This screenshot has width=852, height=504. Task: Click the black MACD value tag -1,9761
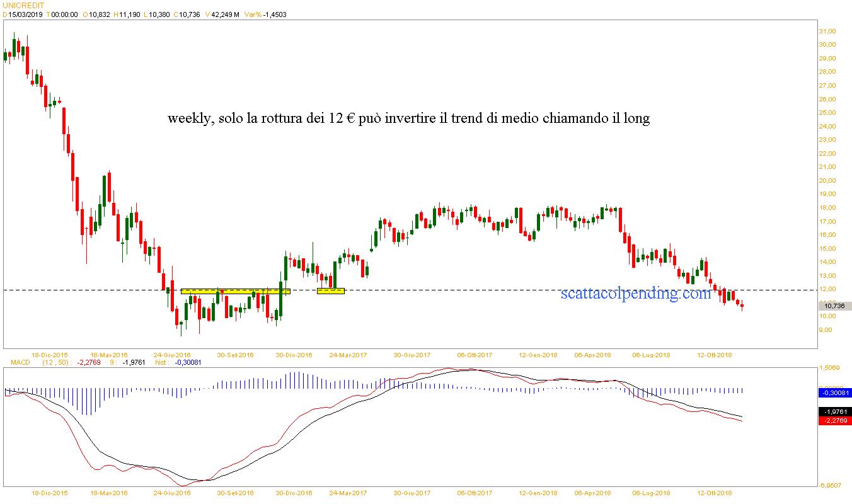(x=834, y=412)
